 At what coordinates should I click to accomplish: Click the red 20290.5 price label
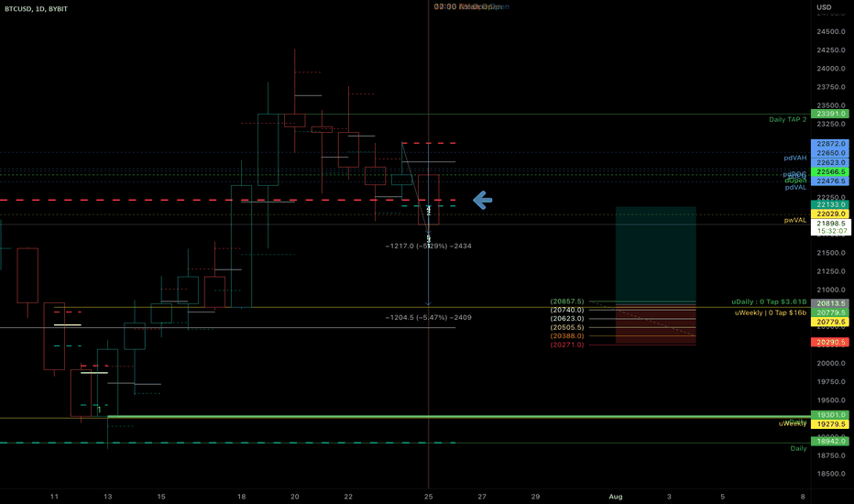[x=830, y=342]
